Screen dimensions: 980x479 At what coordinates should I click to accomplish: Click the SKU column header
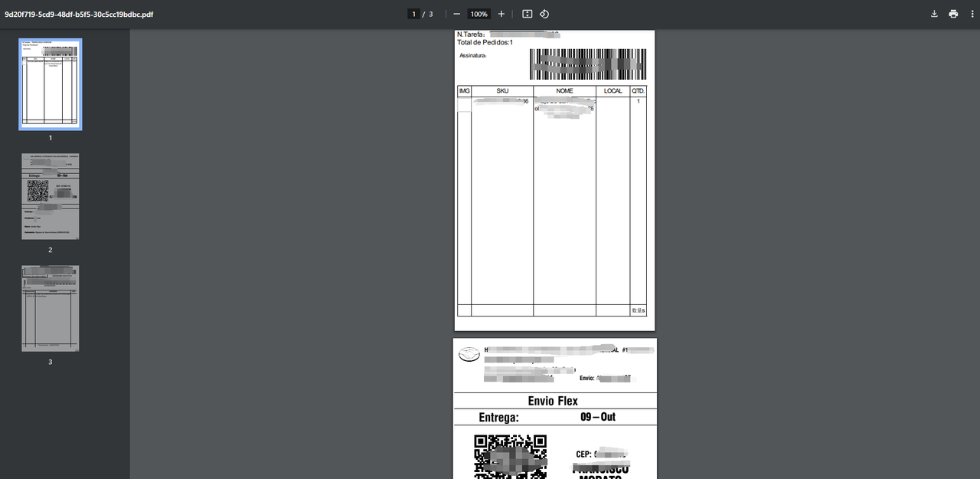click(502, 91)
